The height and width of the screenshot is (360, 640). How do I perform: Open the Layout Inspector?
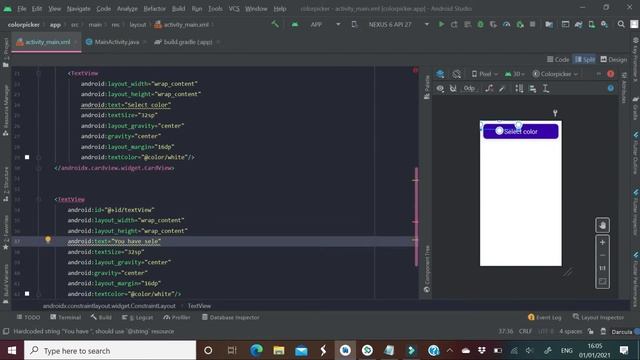[x=598, y=317]
